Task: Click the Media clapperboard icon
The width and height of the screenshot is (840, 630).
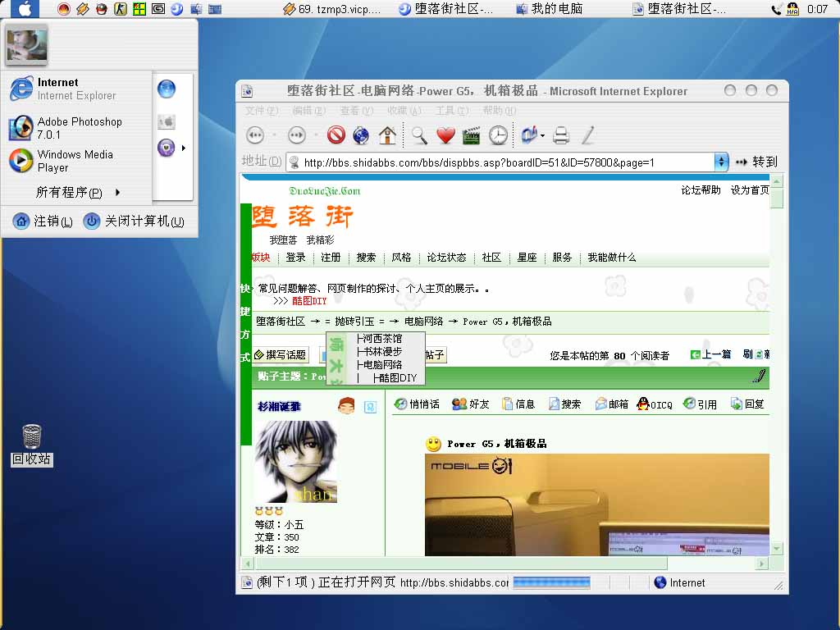Action: point(471,135)
